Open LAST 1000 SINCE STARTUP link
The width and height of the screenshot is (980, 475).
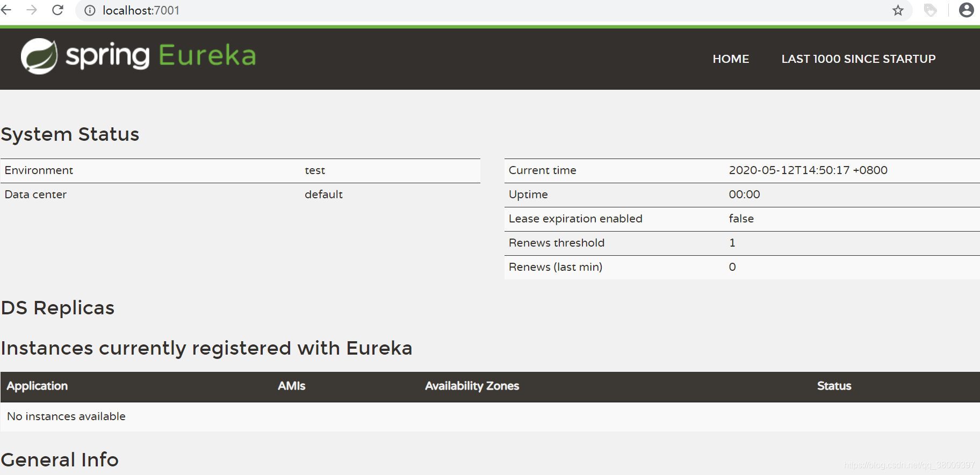point(858,59)
